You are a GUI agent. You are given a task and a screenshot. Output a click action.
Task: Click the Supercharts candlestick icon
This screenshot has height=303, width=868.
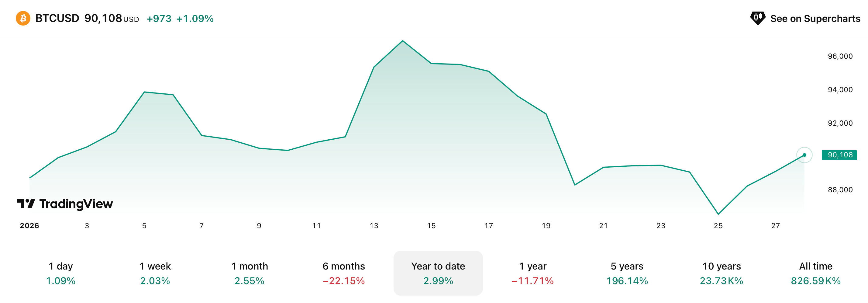tap(757, 18)
